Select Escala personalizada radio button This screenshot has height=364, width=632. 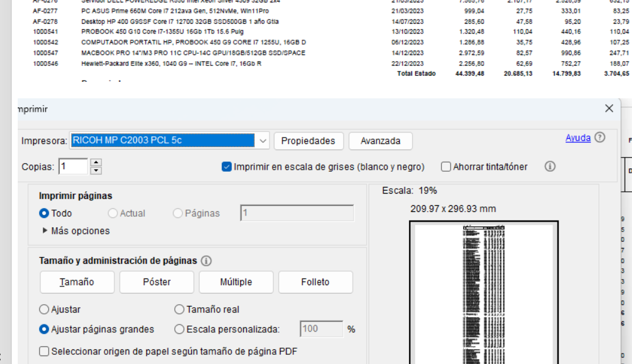pyautogui.click(x=179, y=329)
